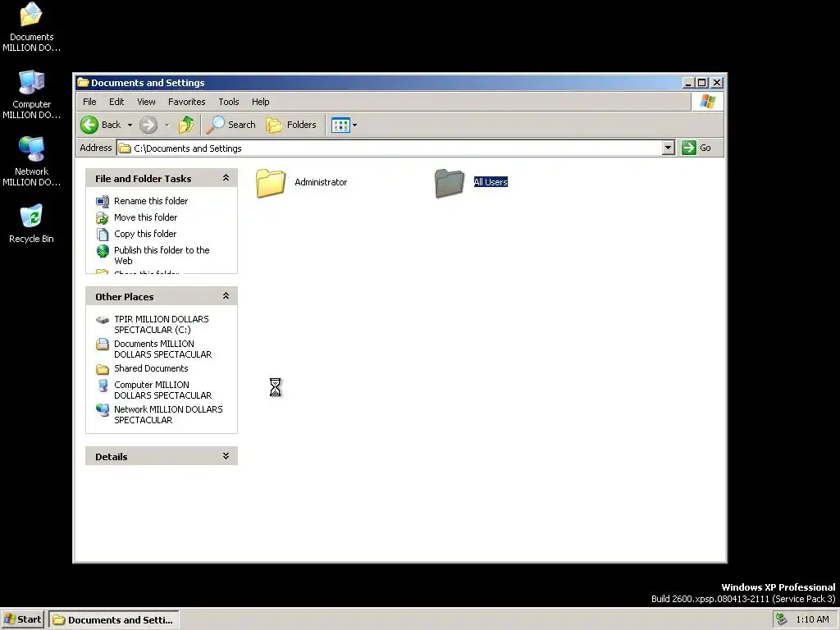This screenshot has width=840, height=630.
Task: Open the File menu
Action: (x=89, y=102)
